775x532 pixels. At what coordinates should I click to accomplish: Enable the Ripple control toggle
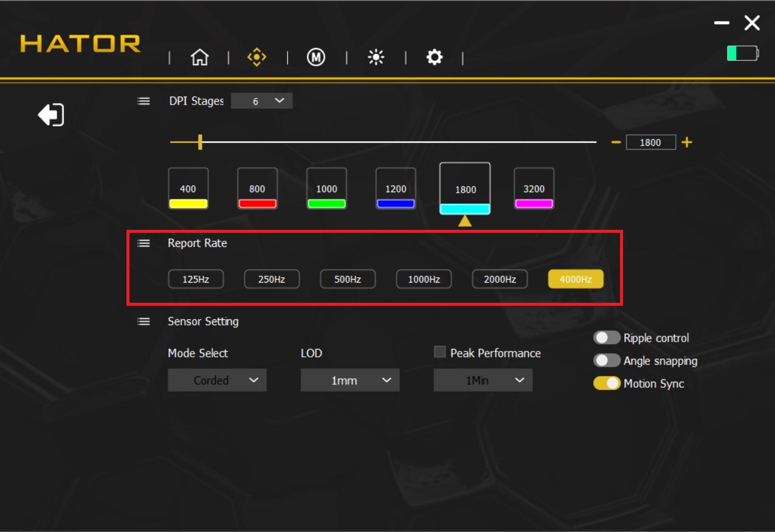pos(607,338)
